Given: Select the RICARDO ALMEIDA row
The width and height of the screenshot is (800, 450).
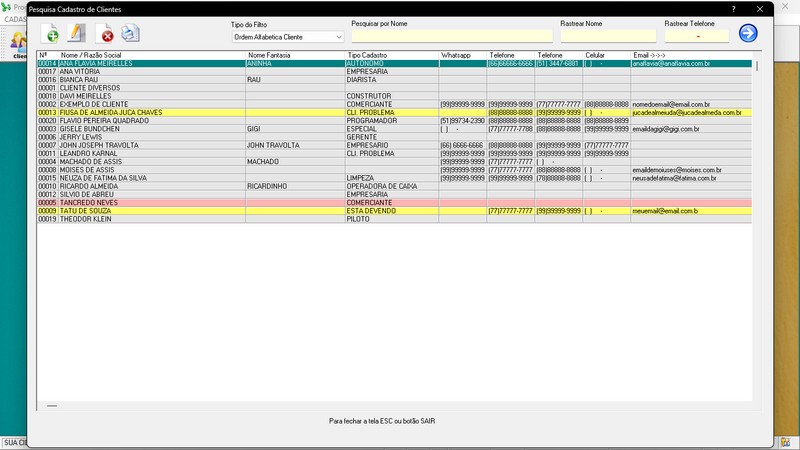Looking at the screenshot, I should (x=394, y=186).
